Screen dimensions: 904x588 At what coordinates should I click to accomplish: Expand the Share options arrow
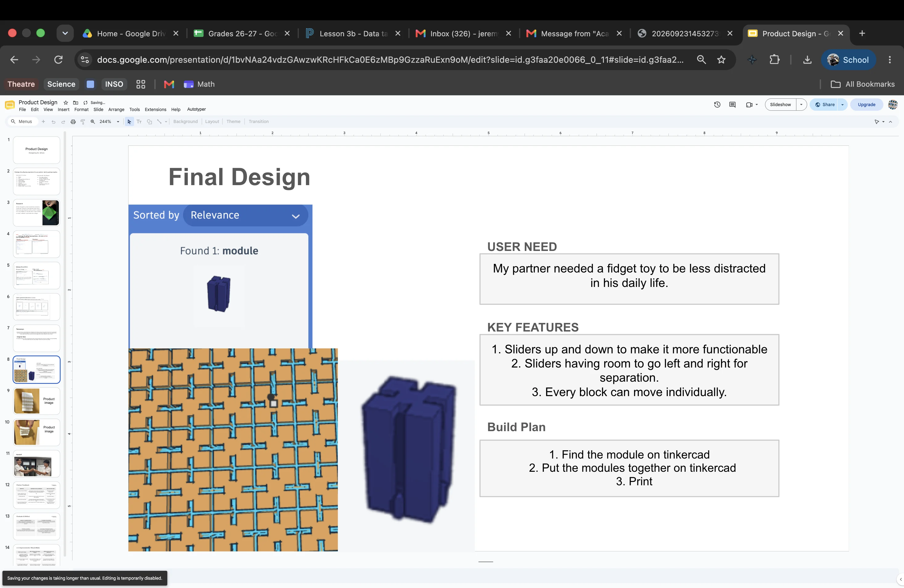(x=842, y=105)
